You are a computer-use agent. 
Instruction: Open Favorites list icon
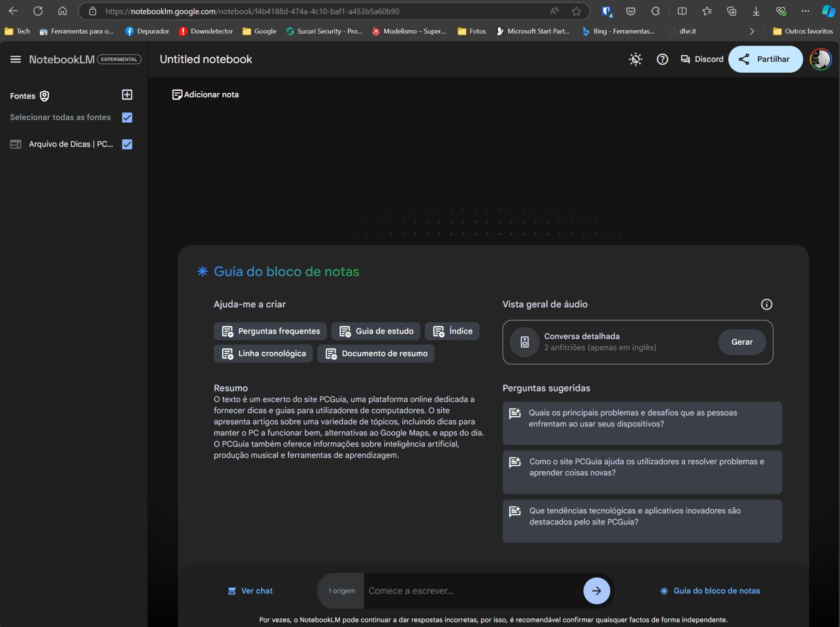pyautogui.click(x=707, y=11)
